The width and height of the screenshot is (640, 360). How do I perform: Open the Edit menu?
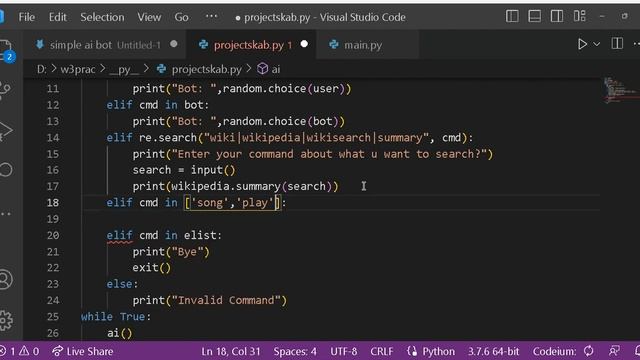click(58, 17)
